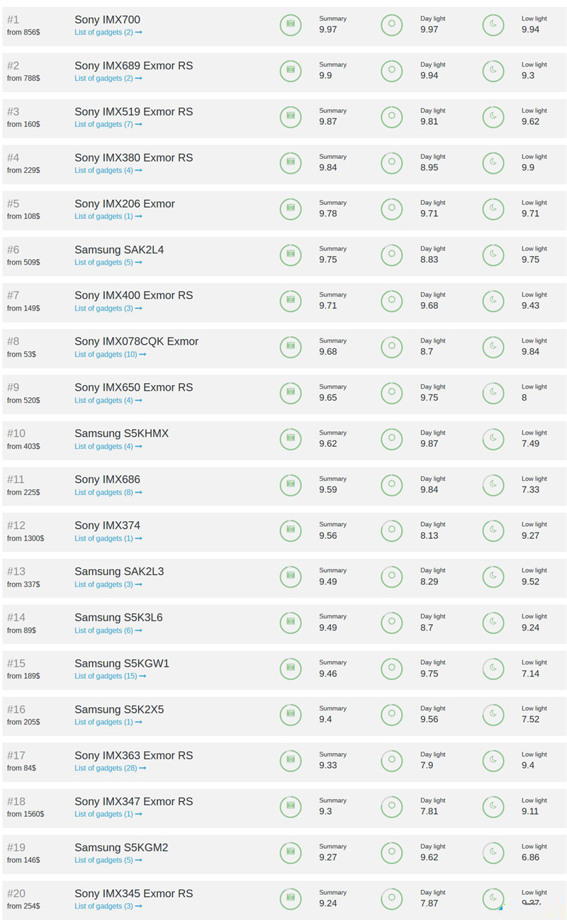567x924 pixels.
Task: Click the day light sun icon for Samsung S5KHMX
Action: pyautogui.click(x=391, y=438)
